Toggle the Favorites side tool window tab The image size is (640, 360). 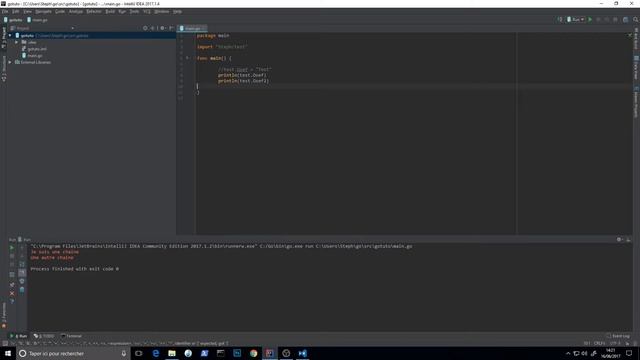[4, 315]
